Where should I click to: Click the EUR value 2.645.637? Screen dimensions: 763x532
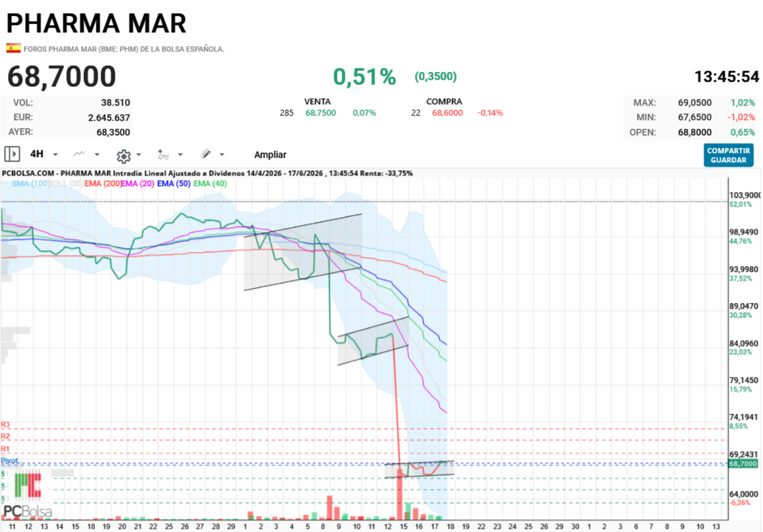click(109, 117)
